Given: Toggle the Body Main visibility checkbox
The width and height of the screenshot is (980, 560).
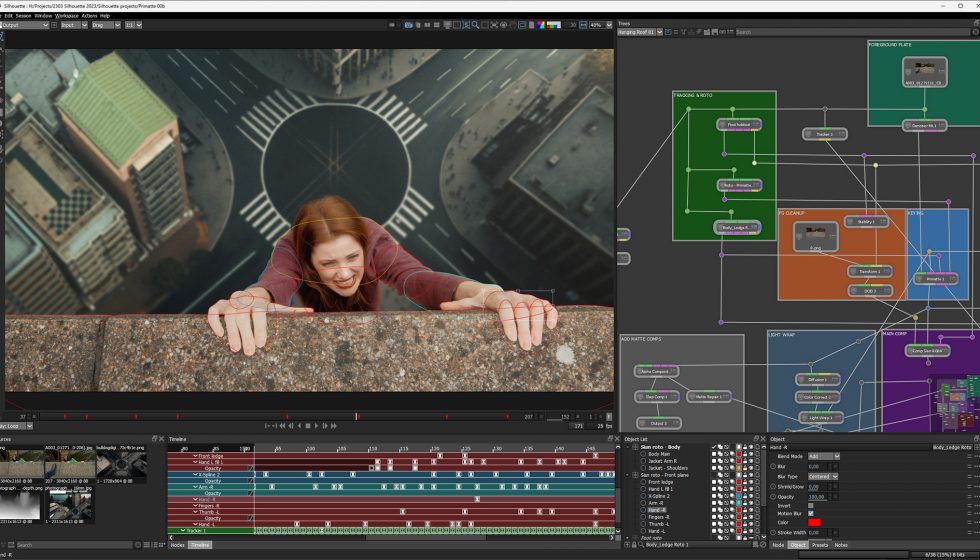Looking at the screenshot, I should tap(714, 454).
